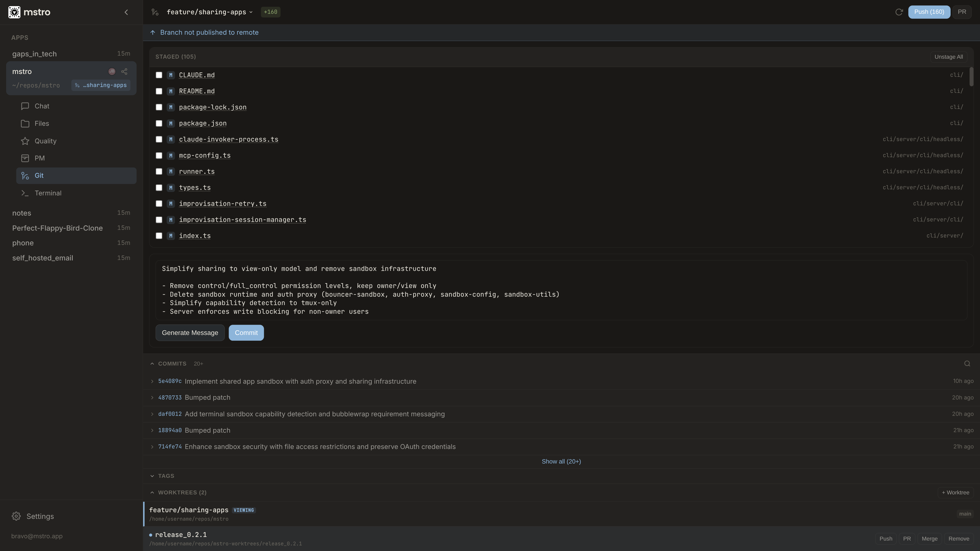Open the Quality star menu item

pyautogui.click(x=45, y=141)
